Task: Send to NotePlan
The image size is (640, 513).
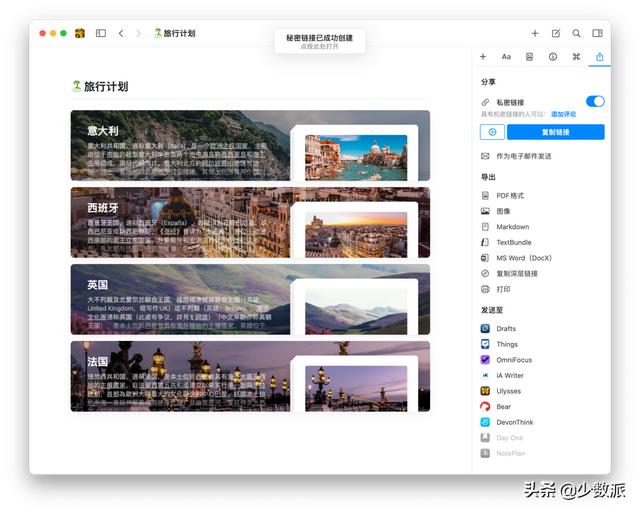Action: point(503,453)
